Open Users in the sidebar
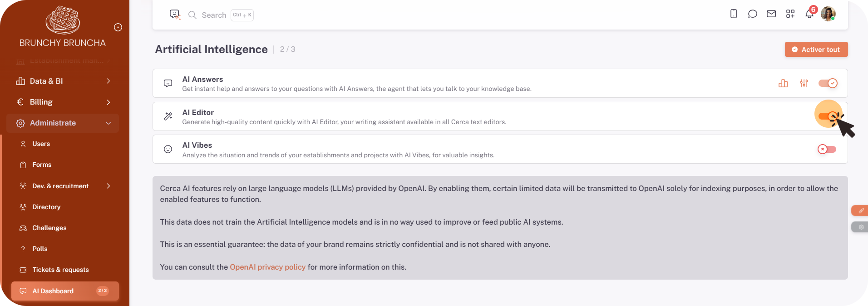The image size is (868, 306). [x=41, y=144]
